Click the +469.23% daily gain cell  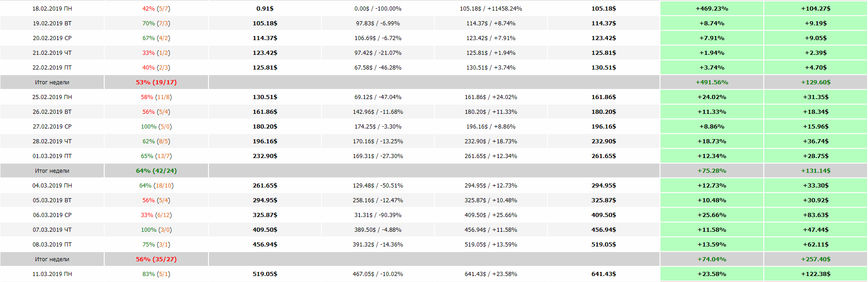pos(712,9)
